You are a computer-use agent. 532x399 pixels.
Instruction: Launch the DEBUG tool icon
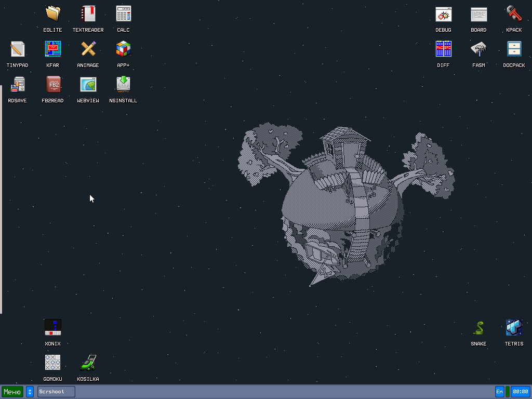(x=443, y=14)
